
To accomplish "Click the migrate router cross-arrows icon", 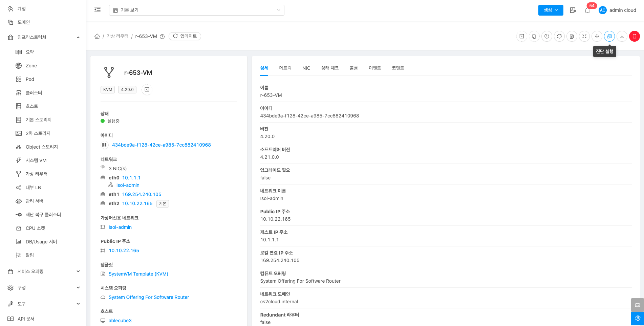I will [597, 36].
